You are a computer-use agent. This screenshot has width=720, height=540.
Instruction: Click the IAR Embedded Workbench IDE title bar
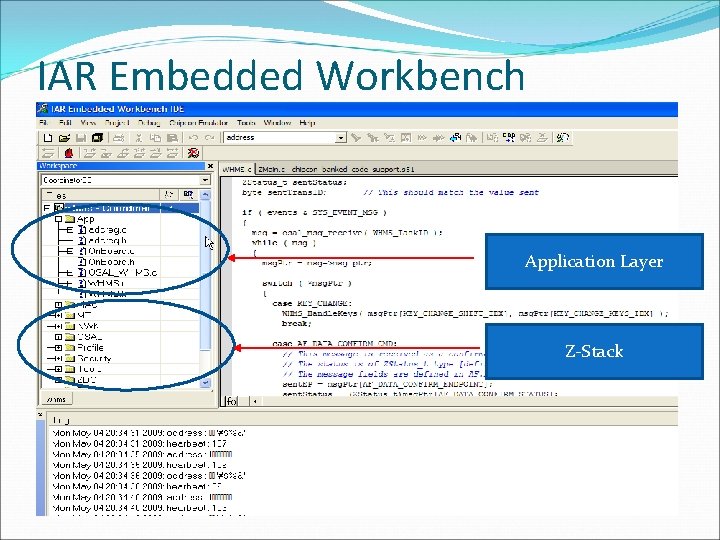click(x=357, y=109)
